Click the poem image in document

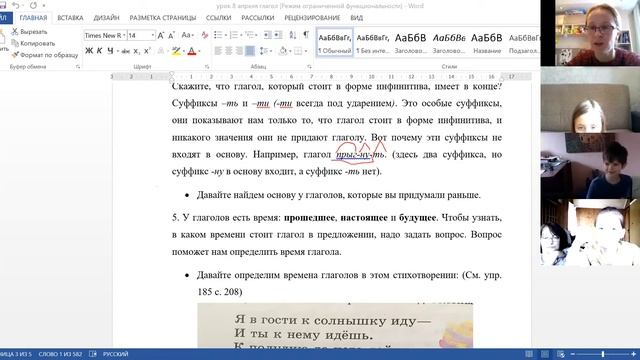coord(335,325)
